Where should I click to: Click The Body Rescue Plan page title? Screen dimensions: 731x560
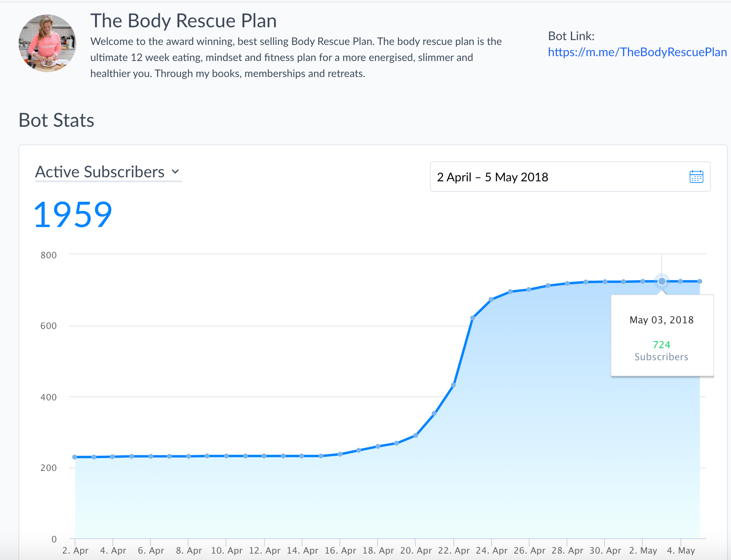click(x=183, y=21)
